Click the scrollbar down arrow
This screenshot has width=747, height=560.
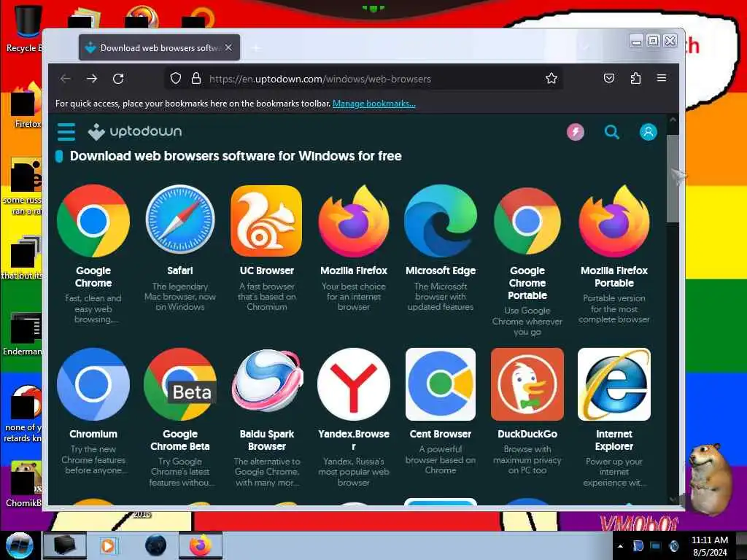pos(673,499)
